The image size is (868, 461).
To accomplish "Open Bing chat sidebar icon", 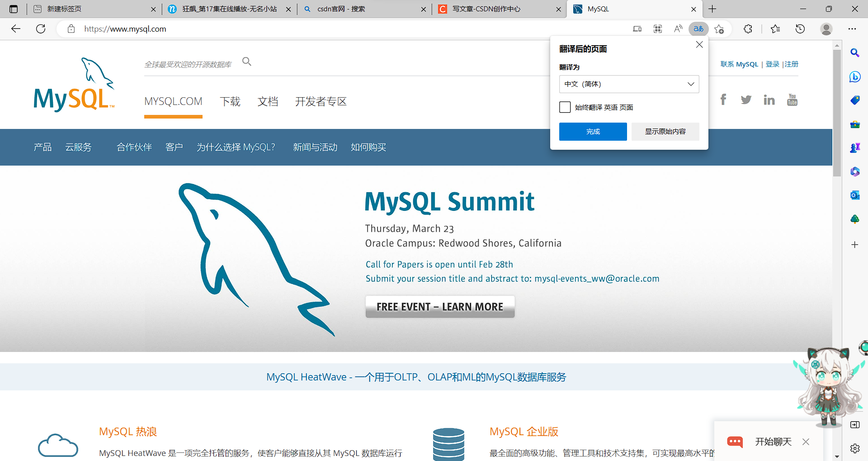I will [855, 76].
